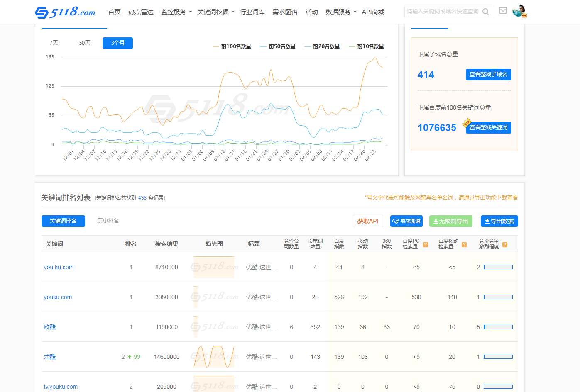580x392 pixels.
Task: Open the mail envelope icon
Action: pos(503,11)
